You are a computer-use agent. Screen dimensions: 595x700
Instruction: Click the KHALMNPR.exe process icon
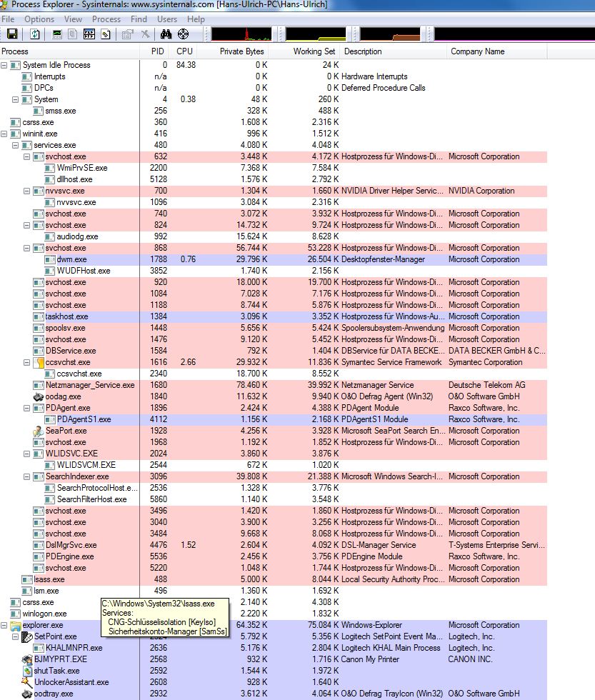[39, 648]
